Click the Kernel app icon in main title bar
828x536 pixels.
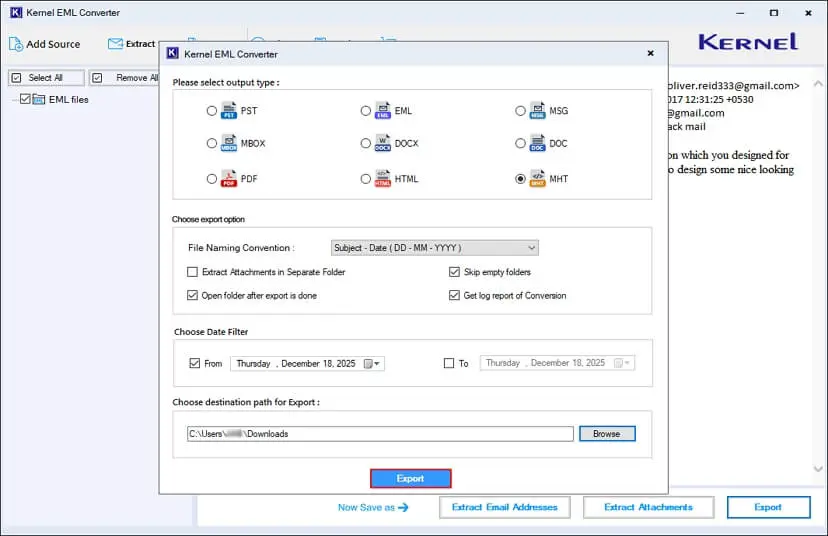pyautogui.click(x=16, y=12)
